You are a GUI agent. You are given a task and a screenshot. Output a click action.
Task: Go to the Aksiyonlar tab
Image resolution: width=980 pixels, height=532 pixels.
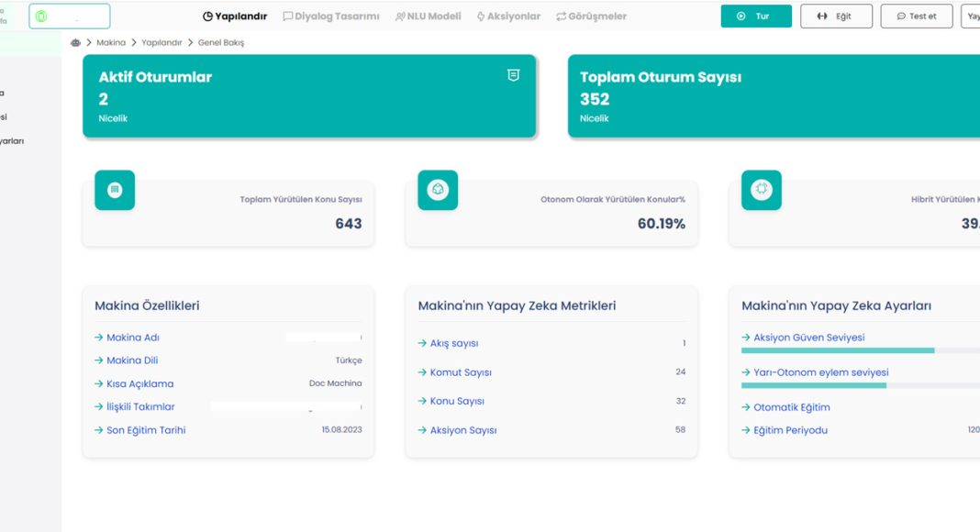(x=508, y=17)
